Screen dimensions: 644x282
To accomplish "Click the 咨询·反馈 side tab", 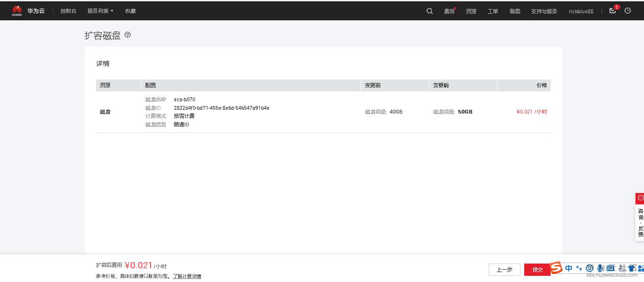I will (x=640, y=222).
